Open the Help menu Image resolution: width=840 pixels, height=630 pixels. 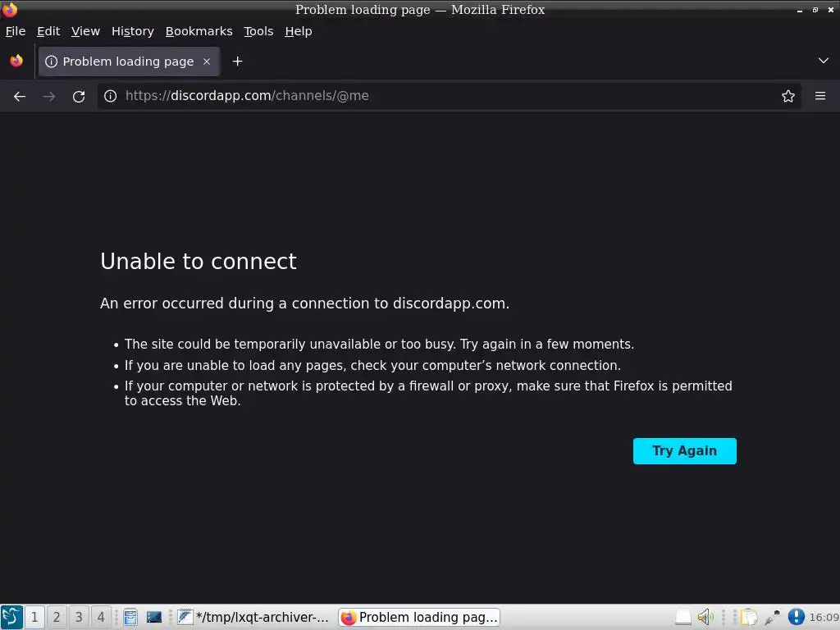[299, 31]
